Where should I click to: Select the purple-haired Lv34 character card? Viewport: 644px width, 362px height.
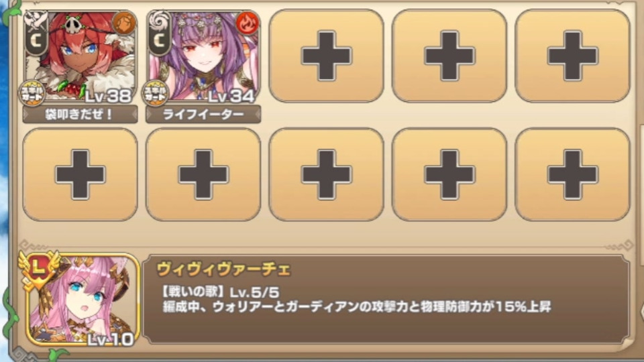pos(203,56)
